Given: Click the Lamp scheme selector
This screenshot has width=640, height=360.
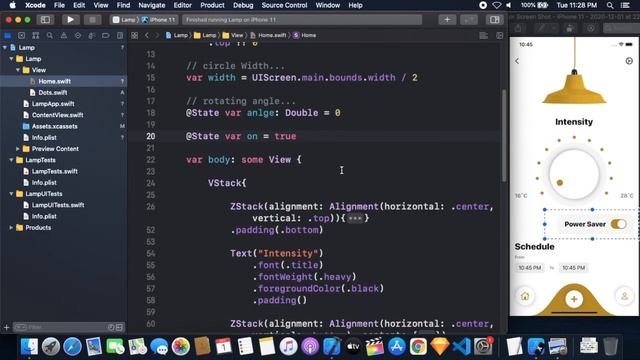Looking at the screenshot, I should click(x=124, y=20).
